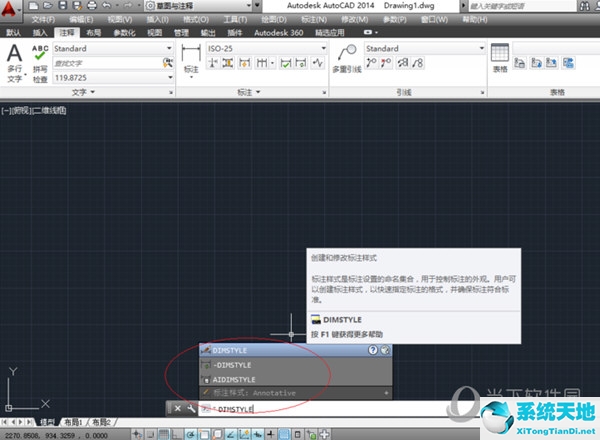
Task: Switch to the 布局1 layout tab
Action: (73, 422)
